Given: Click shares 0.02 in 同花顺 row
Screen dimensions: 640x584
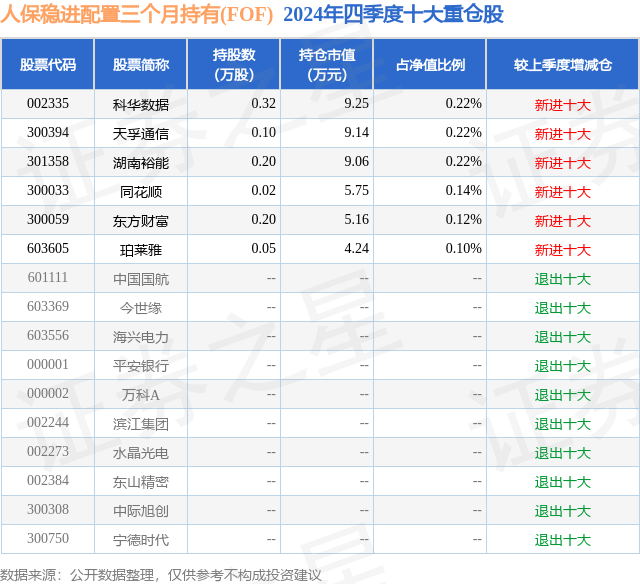Looking at the screenshot, I should (264, 191).
